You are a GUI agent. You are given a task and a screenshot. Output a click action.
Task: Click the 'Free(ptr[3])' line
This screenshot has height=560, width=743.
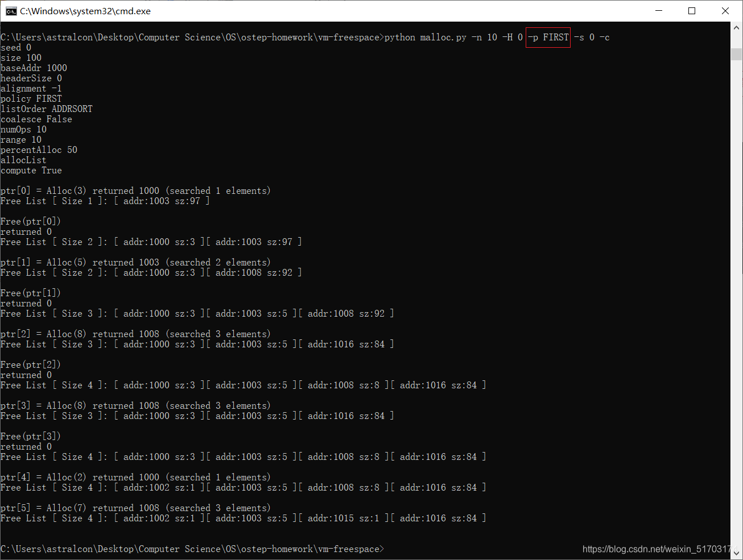(x=31, y=437)
